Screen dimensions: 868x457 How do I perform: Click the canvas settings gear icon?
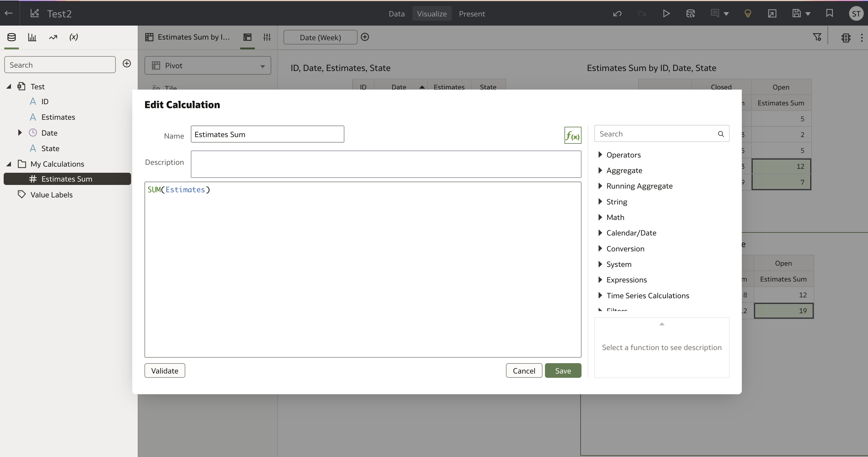coord(846,37)
